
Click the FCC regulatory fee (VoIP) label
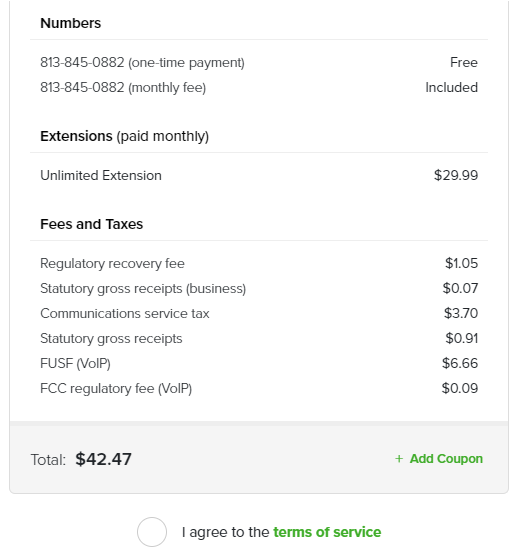tap(116, 388)
